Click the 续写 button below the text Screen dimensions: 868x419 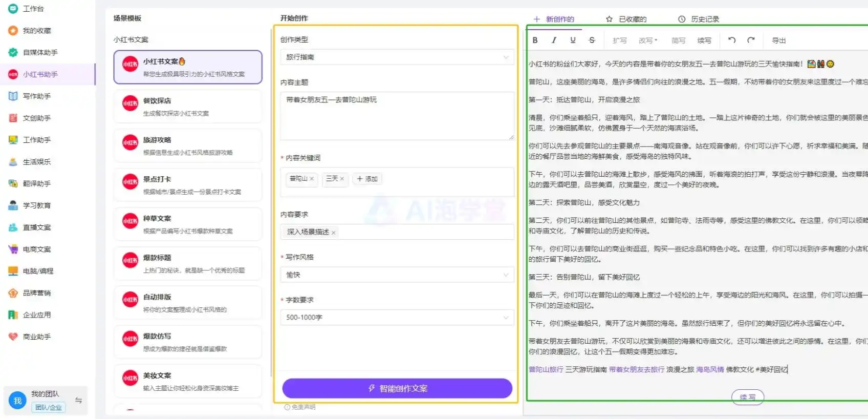point(748,397)
